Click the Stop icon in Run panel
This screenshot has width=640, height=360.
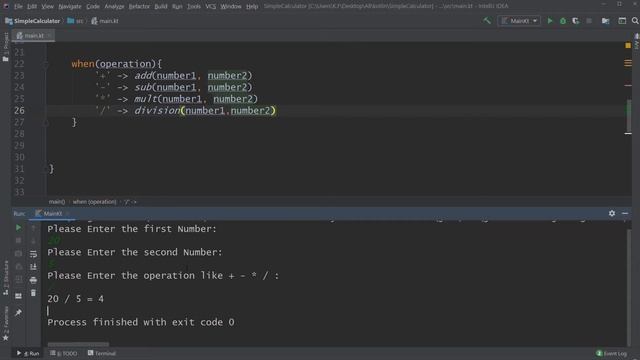pyautogui.click(x=18, y=240)
